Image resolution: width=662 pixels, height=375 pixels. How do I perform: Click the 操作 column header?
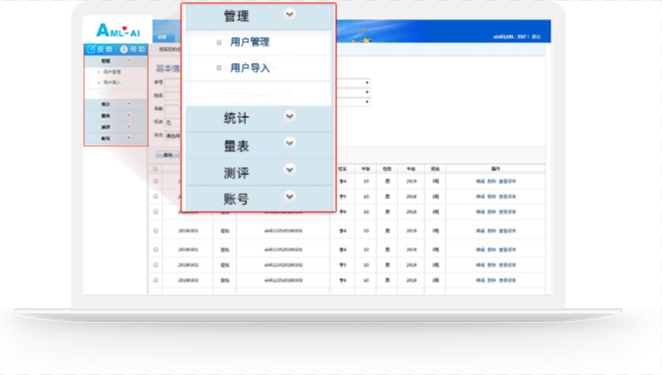(x=496, y=168)
